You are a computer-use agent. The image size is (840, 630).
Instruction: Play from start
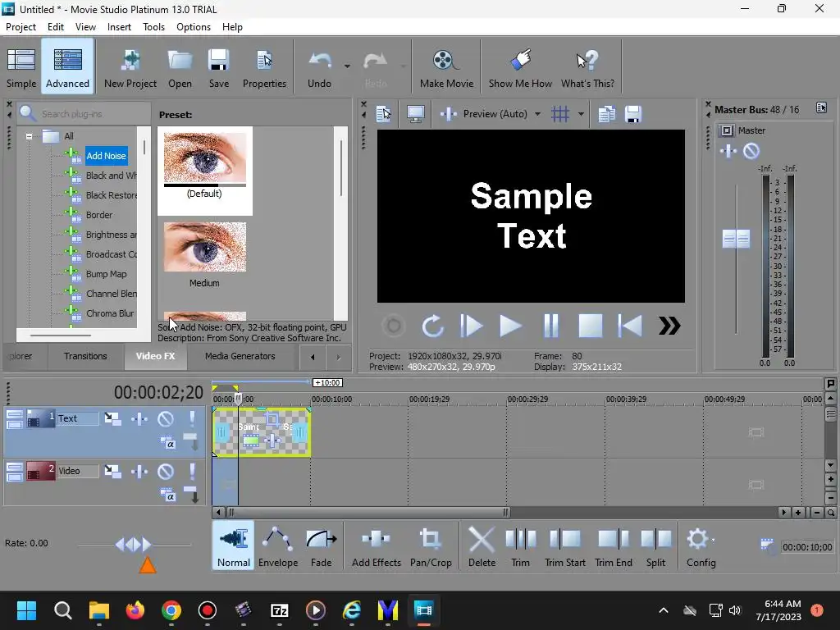[x=472, y=326]
